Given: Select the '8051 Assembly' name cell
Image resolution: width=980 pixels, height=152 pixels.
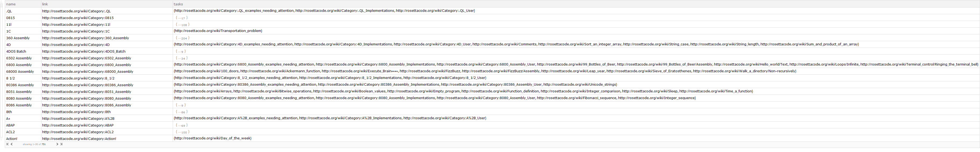Looking at the screenshot, I should point(23,92).
